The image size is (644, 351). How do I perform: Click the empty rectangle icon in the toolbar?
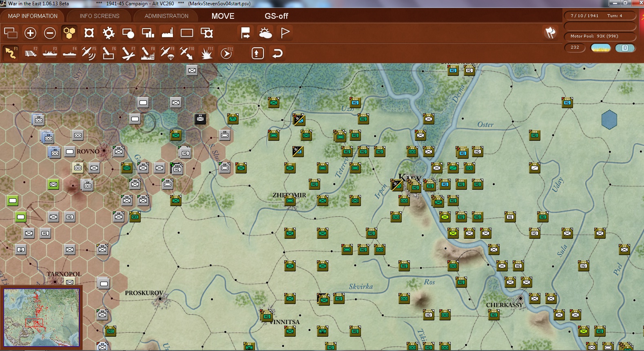tap(187, 33)
